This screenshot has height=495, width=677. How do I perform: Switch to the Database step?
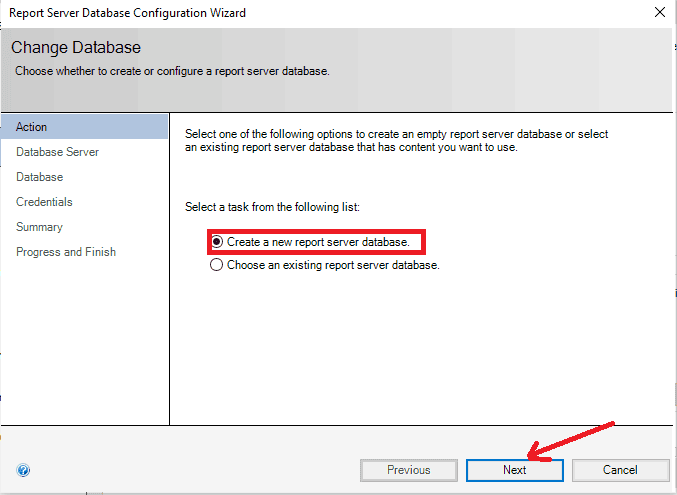click(39, 177)
